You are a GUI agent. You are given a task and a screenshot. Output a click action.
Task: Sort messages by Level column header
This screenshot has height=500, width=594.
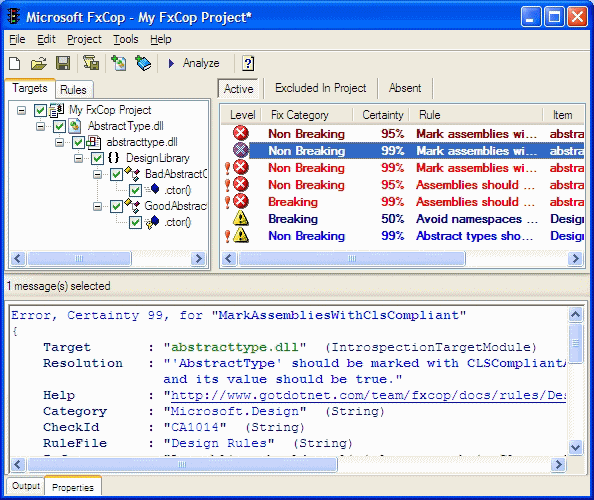click(x=242, y=115)
